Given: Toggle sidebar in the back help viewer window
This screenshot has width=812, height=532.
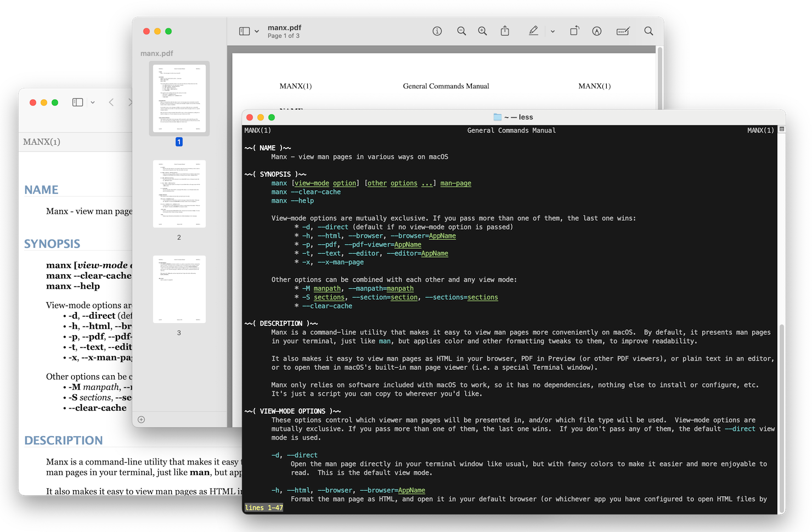Looking at the screenshot, I should tap(78, 103).
